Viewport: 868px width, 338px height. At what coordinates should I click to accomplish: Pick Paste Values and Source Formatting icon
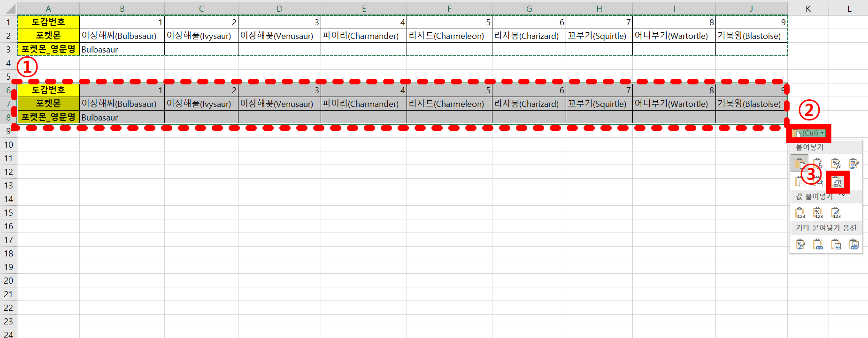point(836,213)
